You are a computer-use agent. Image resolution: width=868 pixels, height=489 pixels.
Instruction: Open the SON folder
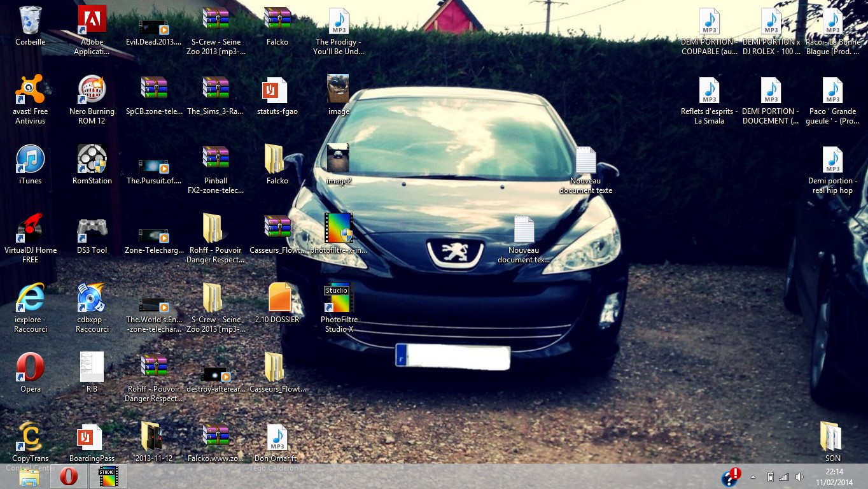[832, 437]
